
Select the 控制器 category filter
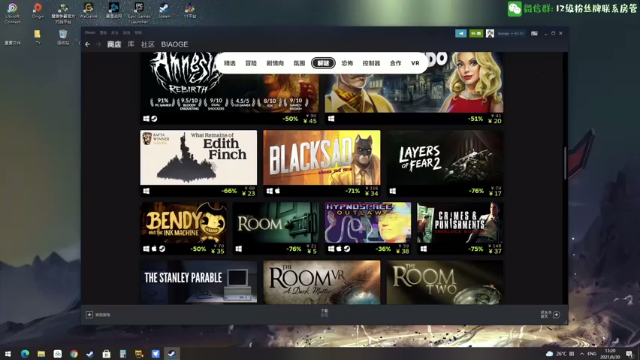(x=371, y=63)
